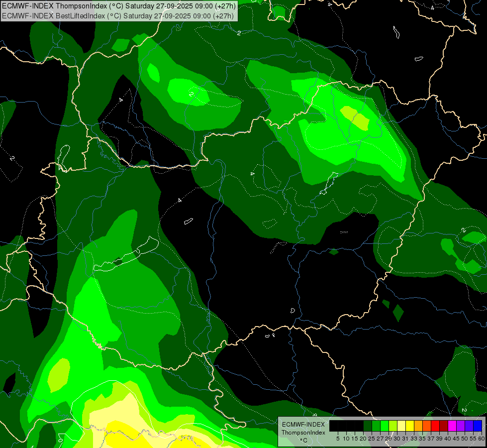Click the ThompsonIndex text in legend box
Viewport: 487px width, 448px height.
pyautogui.click(x=303, y=433)
